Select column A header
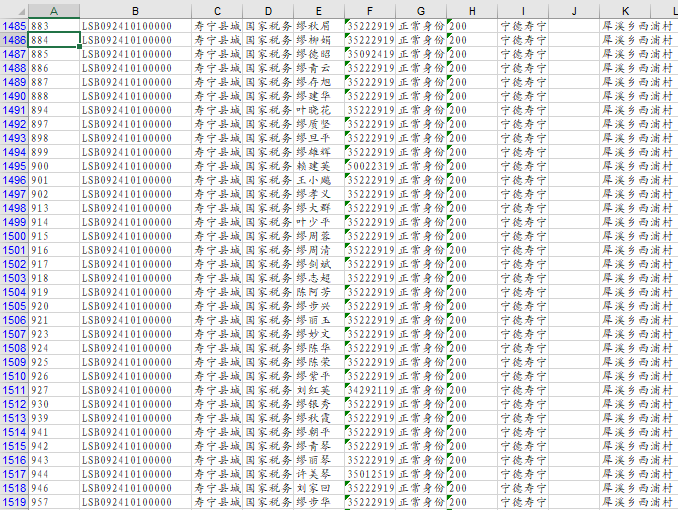Screen dimensions: 678x510 coord(54,11)
